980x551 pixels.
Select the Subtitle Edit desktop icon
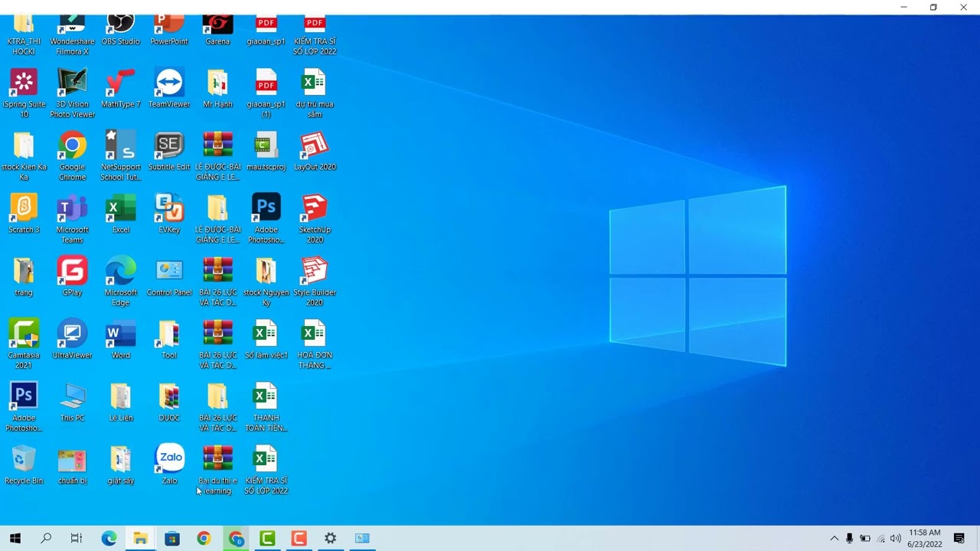click(169, 151)
